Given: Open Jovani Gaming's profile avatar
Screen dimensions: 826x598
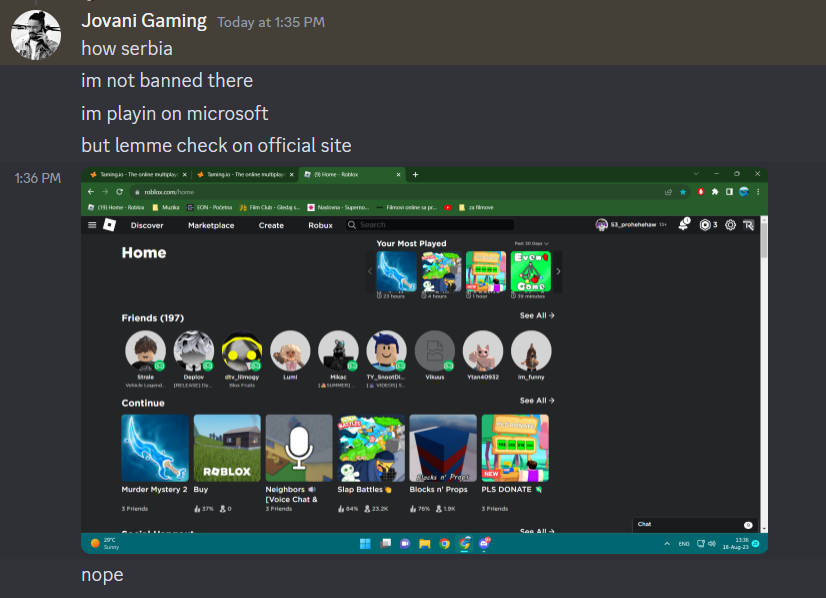Looking at the screenshot, I should point(36,35).
